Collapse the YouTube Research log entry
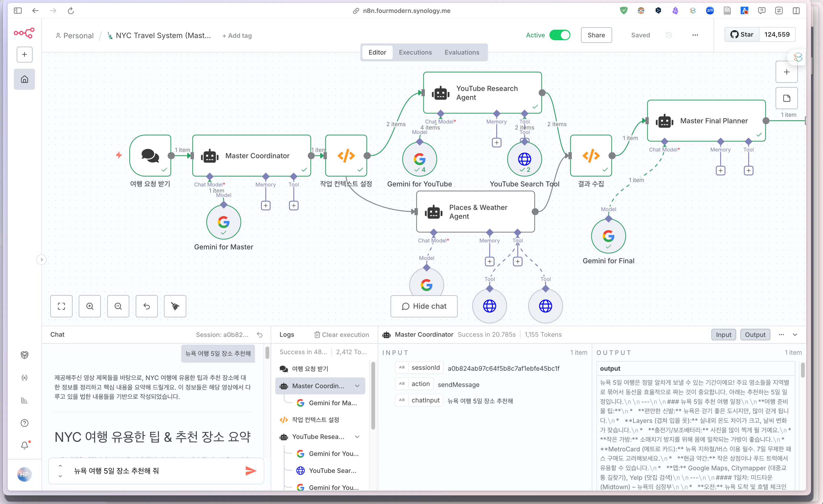Image resolution: width=823 pixels, height=504 pixels. coord(357,437)
